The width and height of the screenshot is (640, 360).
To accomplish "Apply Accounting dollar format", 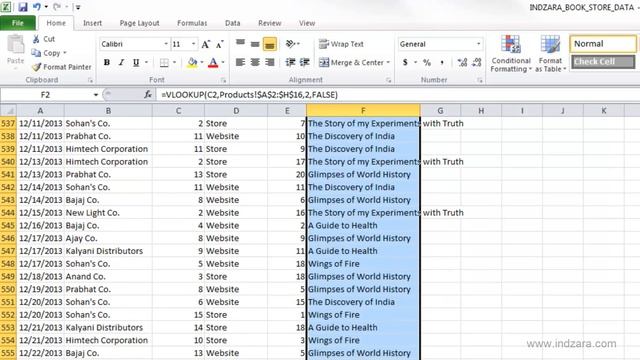I will coord(405,62).
